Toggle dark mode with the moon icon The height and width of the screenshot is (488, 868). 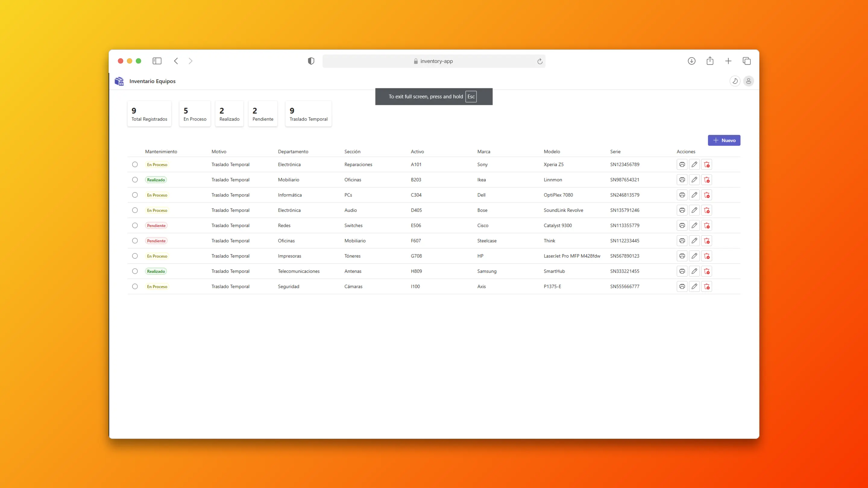(x=735, y=81)
